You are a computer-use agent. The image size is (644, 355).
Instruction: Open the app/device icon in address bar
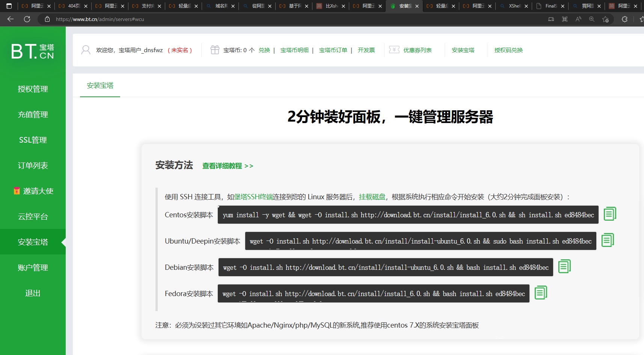tap(551, 19)
